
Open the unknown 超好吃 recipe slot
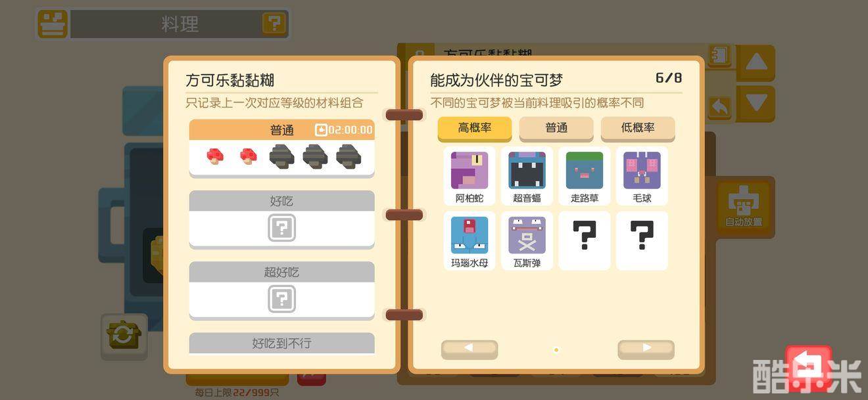282,300
